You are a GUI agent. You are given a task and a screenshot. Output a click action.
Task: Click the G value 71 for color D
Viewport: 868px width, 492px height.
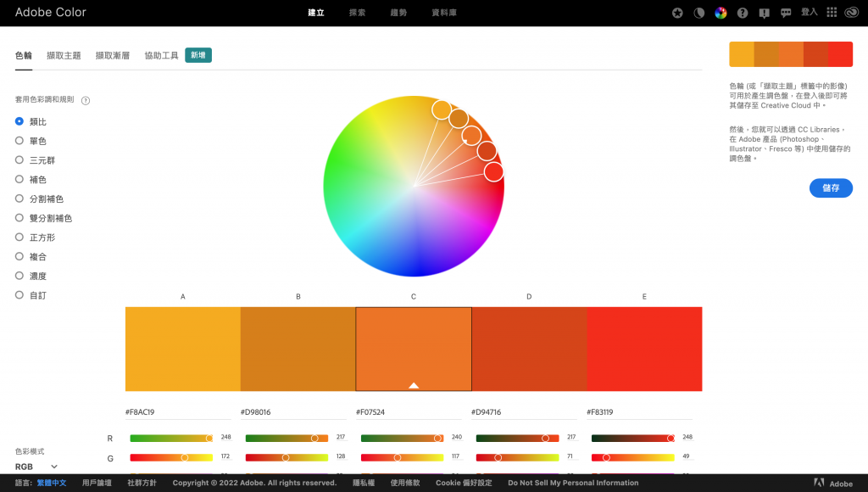point(570,456)
